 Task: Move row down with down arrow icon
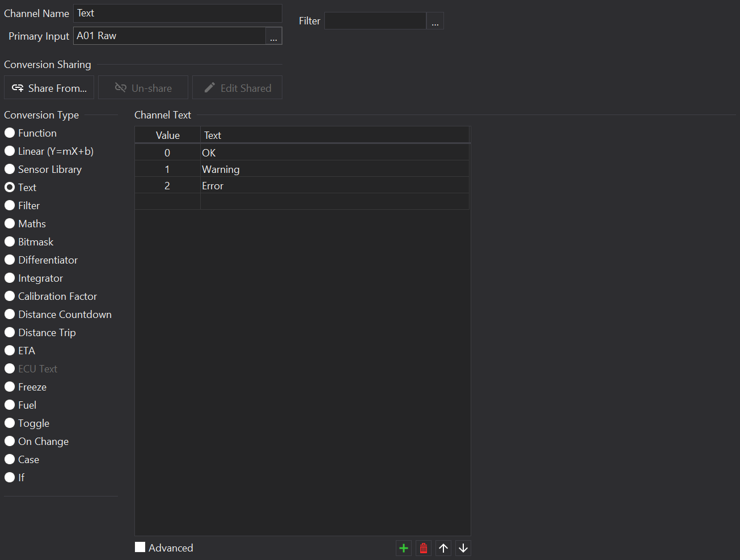pyautogui.click(x=463, y=548)
